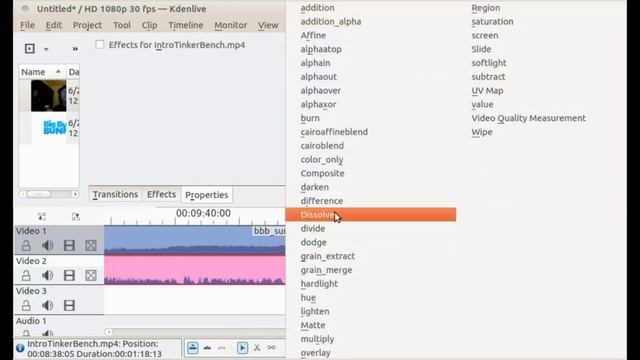Click the add clip icon in project bin
The image size is (640, 360).
point(30,49)
